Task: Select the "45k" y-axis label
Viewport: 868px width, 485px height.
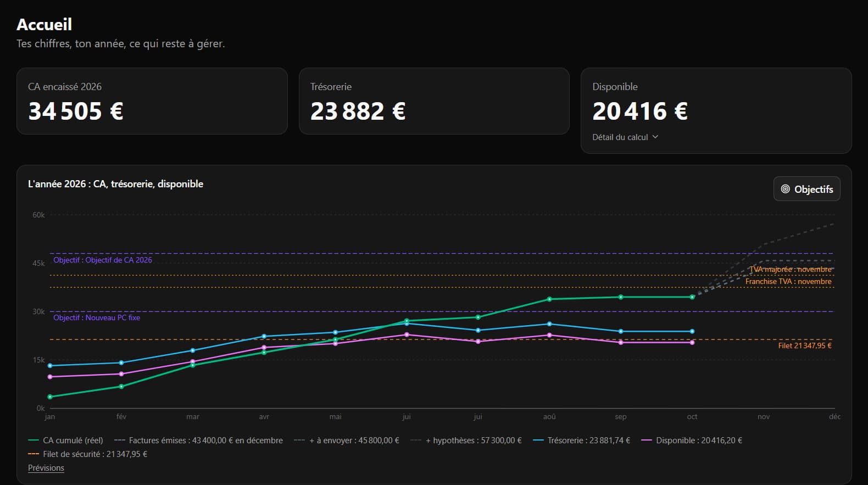Action: click(38, 263)
